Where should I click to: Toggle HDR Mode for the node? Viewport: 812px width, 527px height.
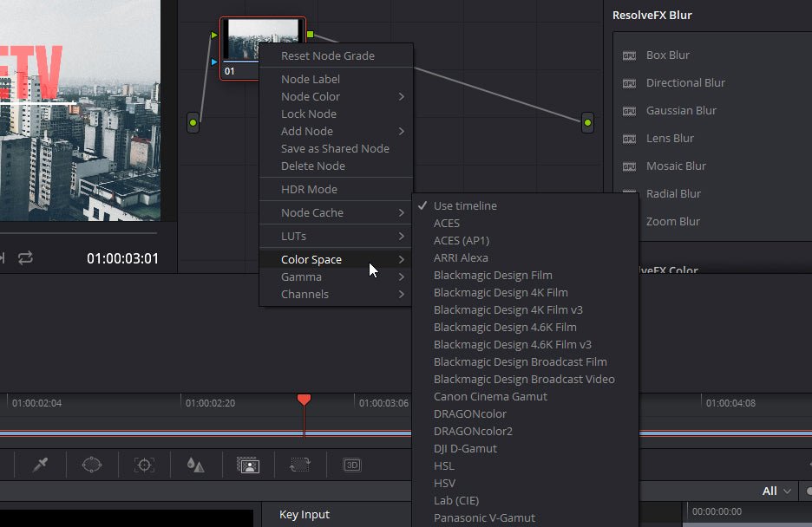pos(336,189)
